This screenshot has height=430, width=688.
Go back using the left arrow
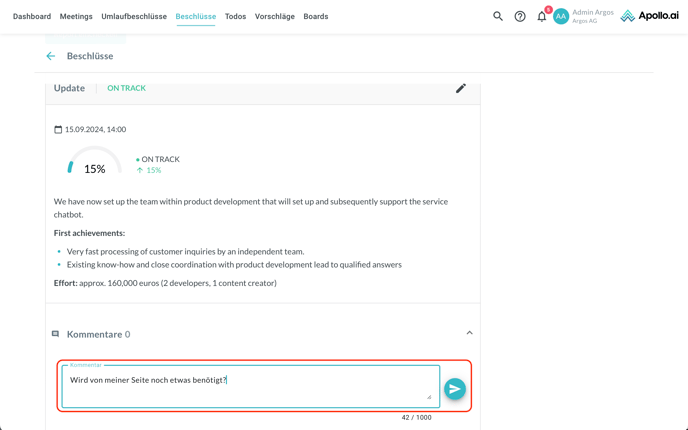tap(51, 56)
